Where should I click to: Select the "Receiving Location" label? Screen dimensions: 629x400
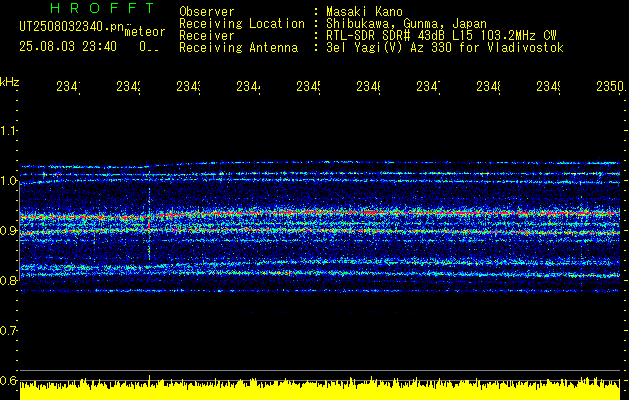[242, 23]
